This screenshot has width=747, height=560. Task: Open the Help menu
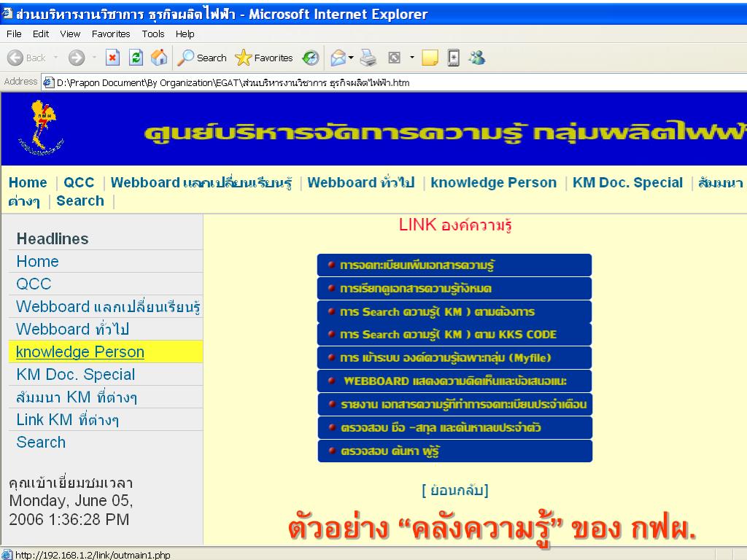[185, 34]
